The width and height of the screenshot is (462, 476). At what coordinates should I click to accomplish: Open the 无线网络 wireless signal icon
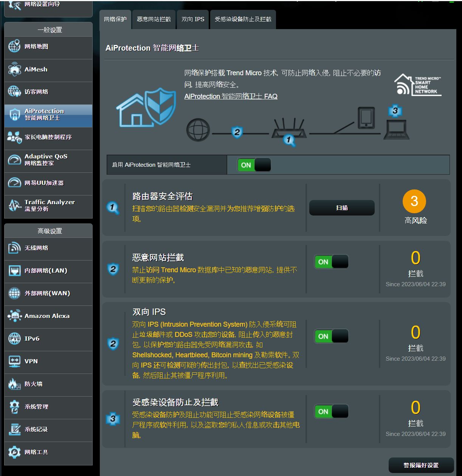pyautogui.click(x=14, y=248)
